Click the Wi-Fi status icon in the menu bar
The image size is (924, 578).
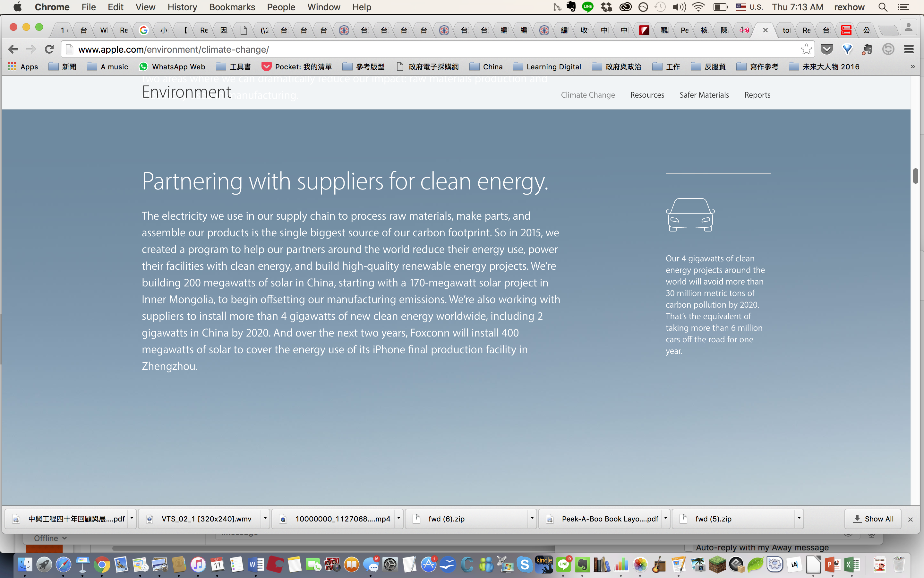pos(698,7)
